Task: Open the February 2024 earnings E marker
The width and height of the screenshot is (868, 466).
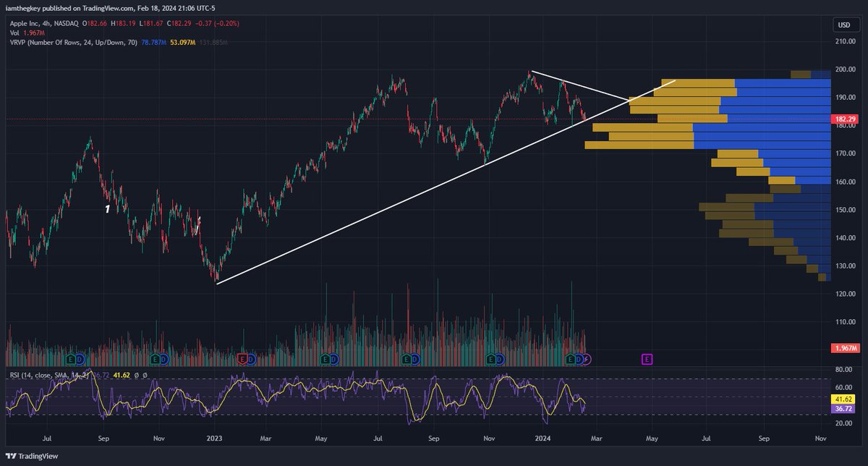Action: [570, 359]
